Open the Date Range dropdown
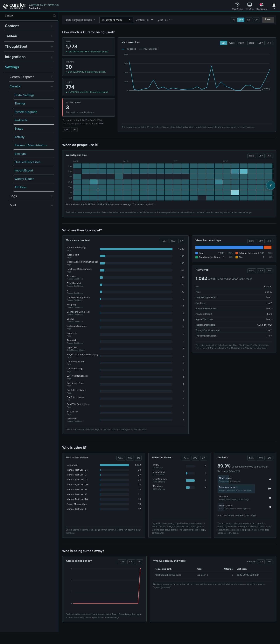The image size is (280, 644). [x=80, y=20]
